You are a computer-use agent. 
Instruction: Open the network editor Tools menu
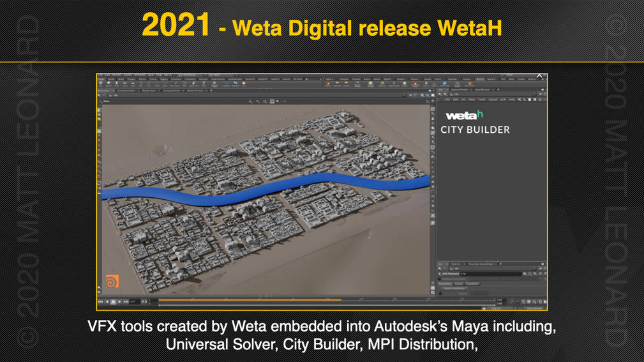click(x=482, y=100)
